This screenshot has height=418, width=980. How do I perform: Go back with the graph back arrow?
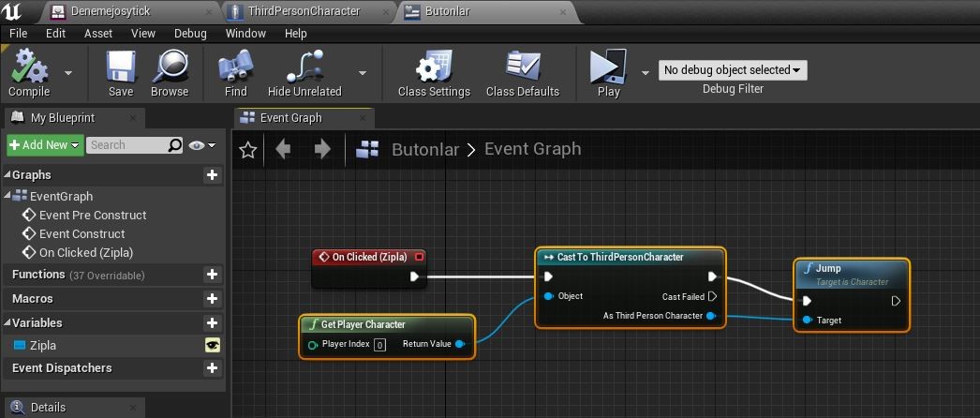point(283,149)
